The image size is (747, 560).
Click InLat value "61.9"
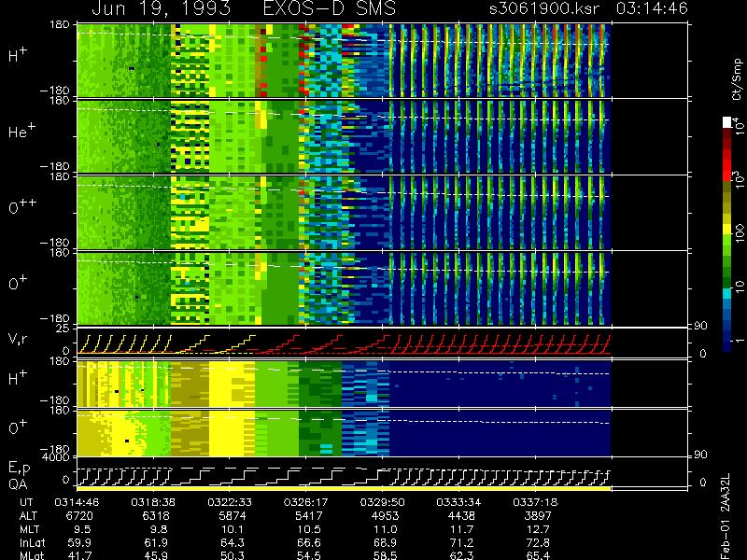156,542
